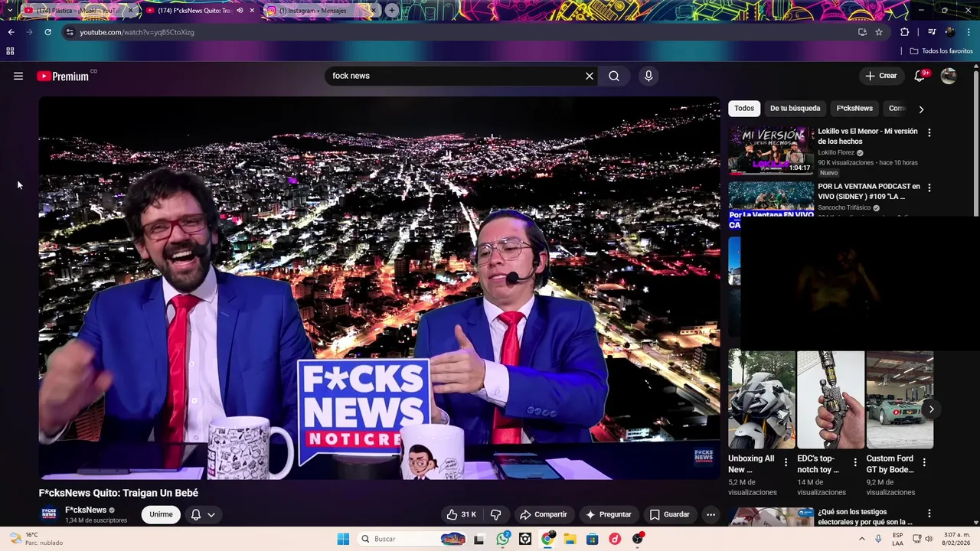Go back in browser history
Screen dimensions: 980x551
[x=11, y=32]
